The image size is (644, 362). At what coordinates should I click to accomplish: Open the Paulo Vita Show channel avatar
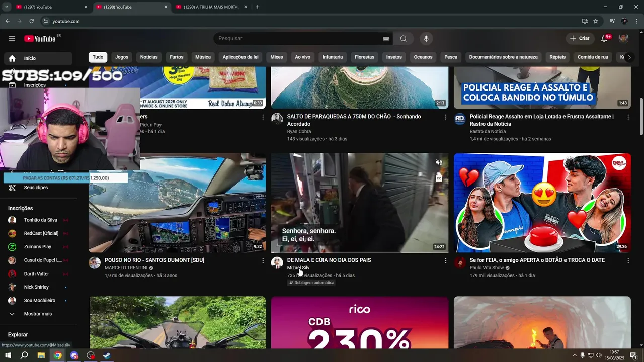point(460,263)
